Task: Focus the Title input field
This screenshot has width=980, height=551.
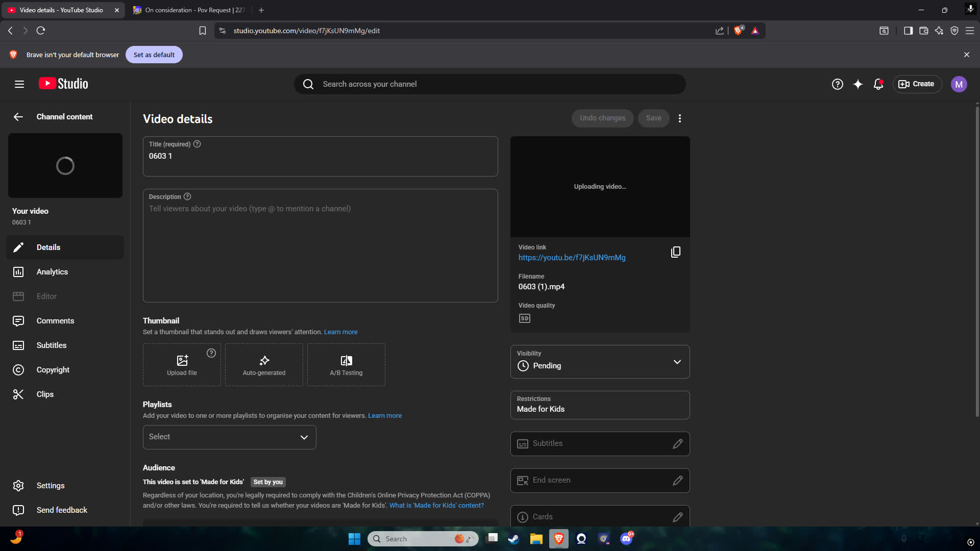Action: 320,156
